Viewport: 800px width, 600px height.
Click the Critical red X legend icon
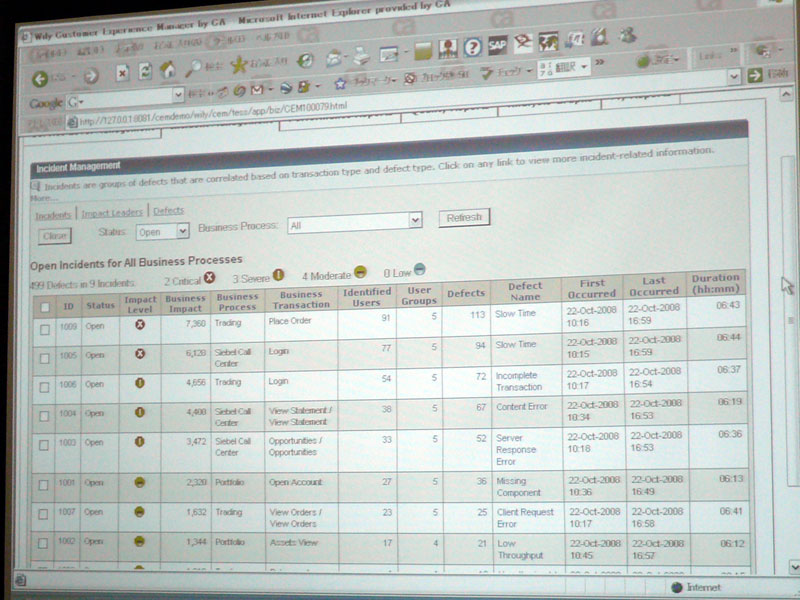click(210, 278)
